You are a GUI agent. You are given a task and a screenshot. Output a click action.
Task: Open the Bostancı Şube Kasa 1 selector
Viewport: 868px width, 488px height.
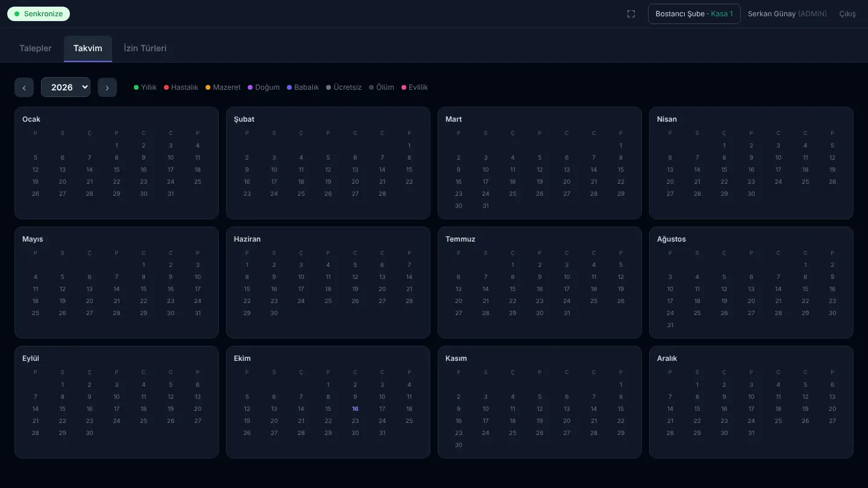coord(694,14)
